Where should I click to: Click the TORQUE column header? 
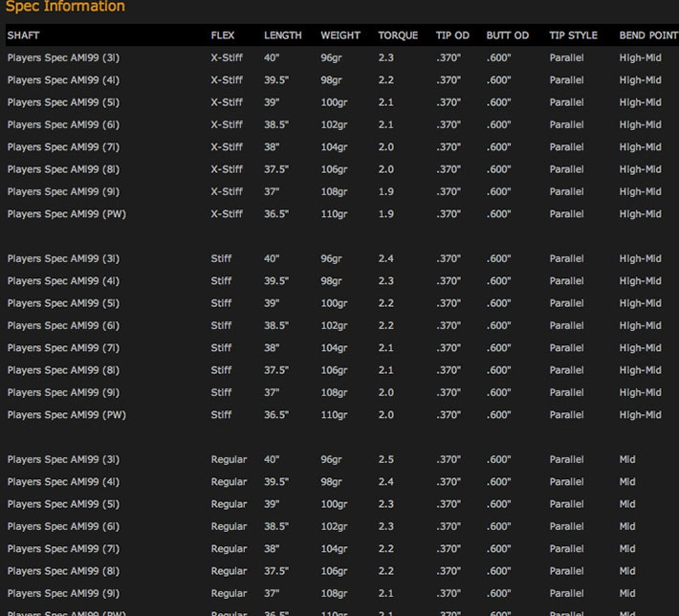(398, 35)
